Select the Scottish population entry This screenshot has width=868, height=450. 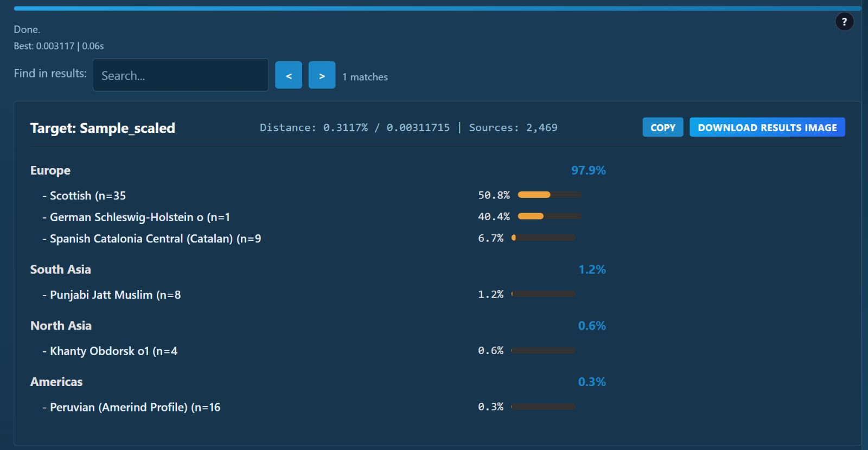(87, 196)
